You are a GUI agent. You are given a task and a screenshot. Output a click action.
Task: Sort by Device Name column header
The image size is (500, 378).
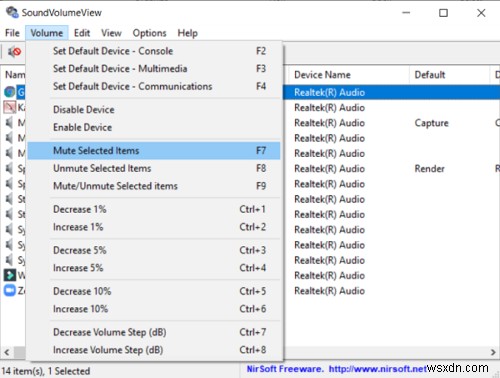(x=348, y=75)
